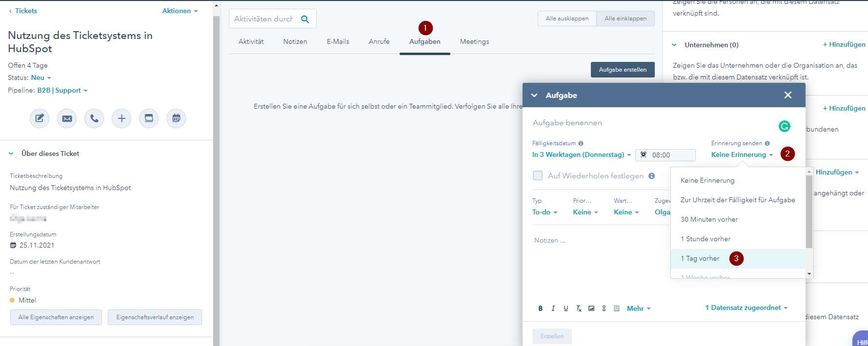Open the Fälligkeitsdatum dropdown

tap(582, 155)
